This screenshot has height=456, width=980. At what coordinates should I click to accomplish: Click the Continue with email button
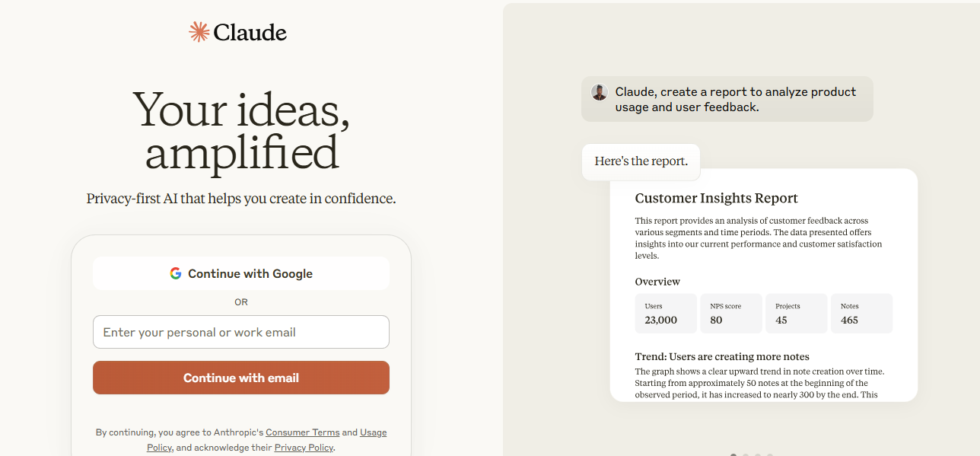coord(241,378)
